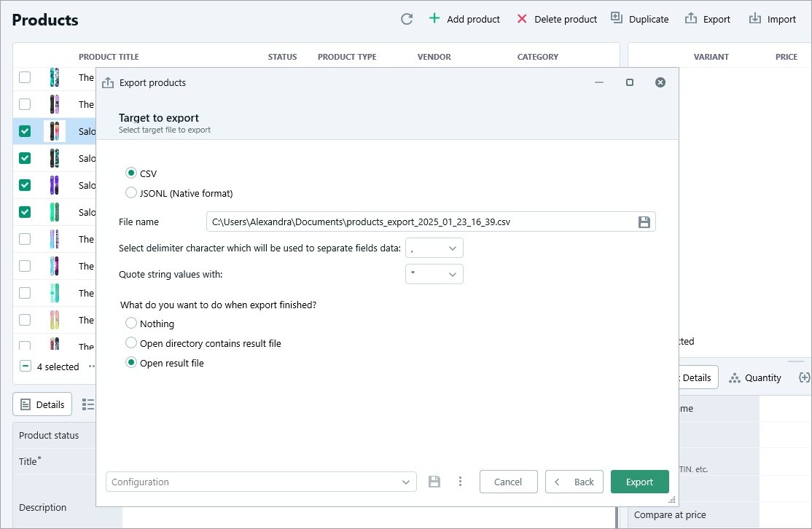Check the first product row checkbox
The width and height of the screenshot is (812, 529).
coord(24,77)
